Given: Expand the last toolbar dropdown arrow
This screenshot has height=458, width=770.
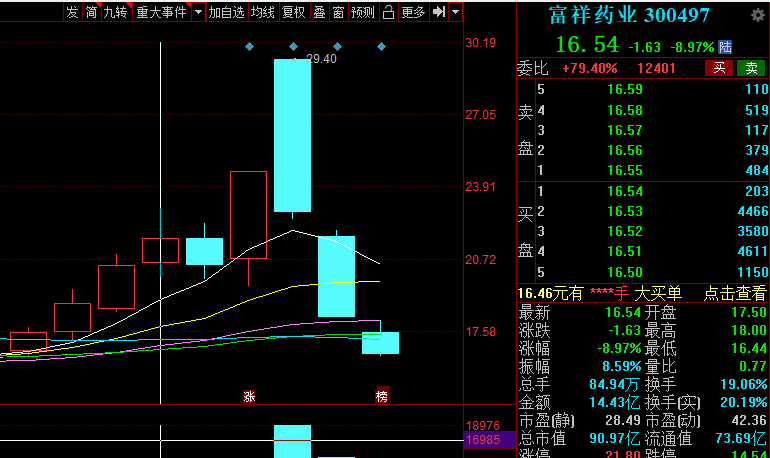Looking at the screenshot, I should (456, 12).
